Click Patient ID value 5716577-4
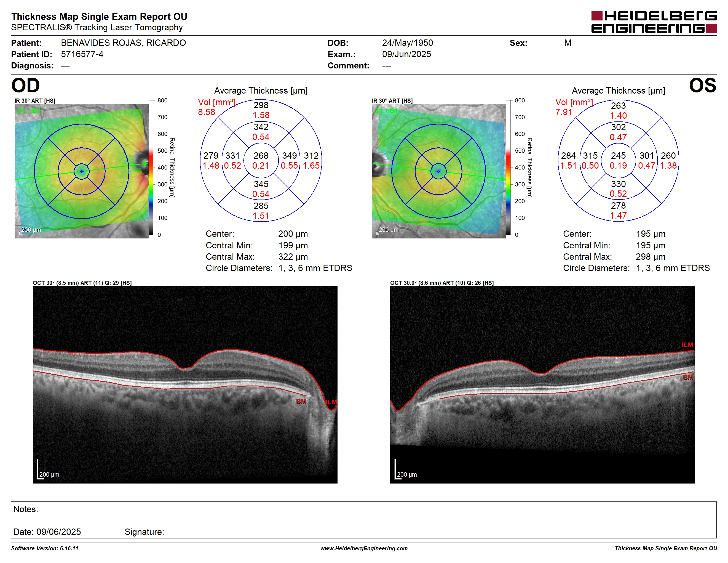Screen dimensions: 728x563 [82, 54]
